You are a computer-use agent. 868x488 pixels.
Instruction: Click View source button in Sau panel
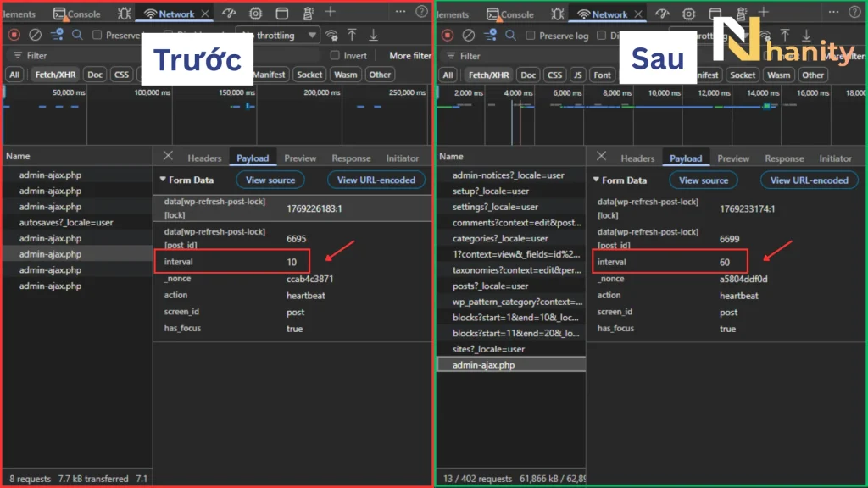(704, 180)
